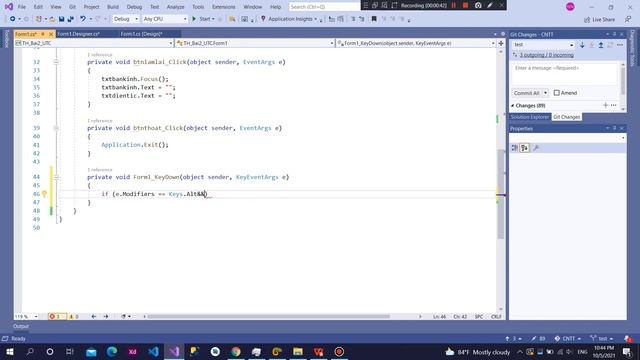The height and width of the screenshot is (360, 640).
Task: Open the Extensions menu
Action: (x=224, y=7)
